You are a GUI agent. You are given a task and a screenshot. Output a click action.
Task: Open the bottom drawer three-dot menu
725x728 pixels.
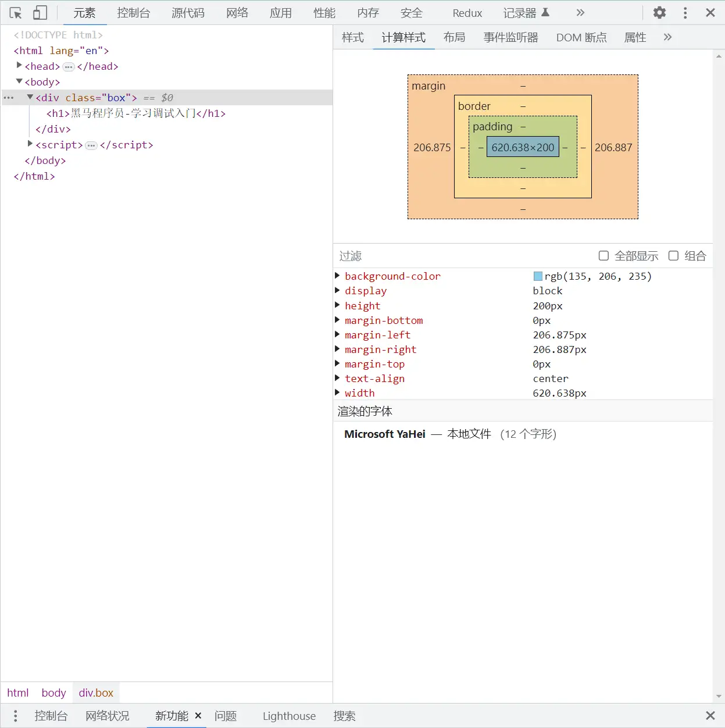pyautogui.click(x=16, y=716)
